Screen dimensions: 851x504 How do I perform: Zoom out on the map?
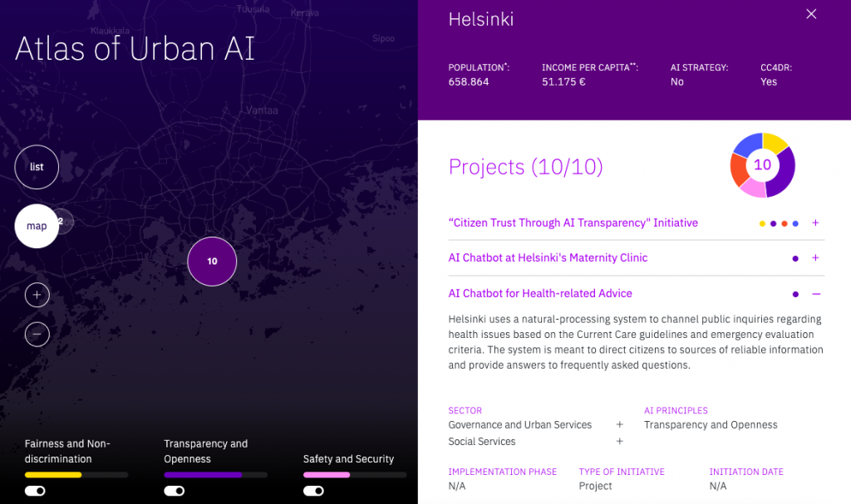pos(37,334)
